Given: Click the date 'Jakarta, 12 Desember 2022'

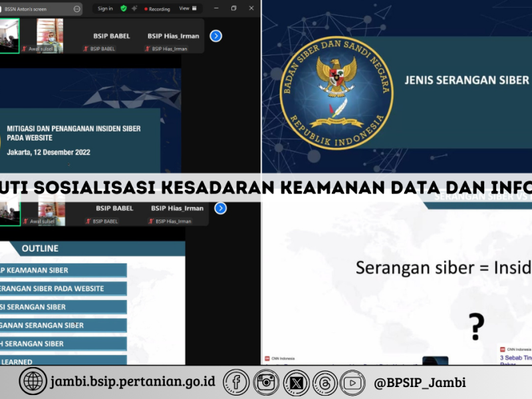Looking at the screenshot, I should point(49,152).
